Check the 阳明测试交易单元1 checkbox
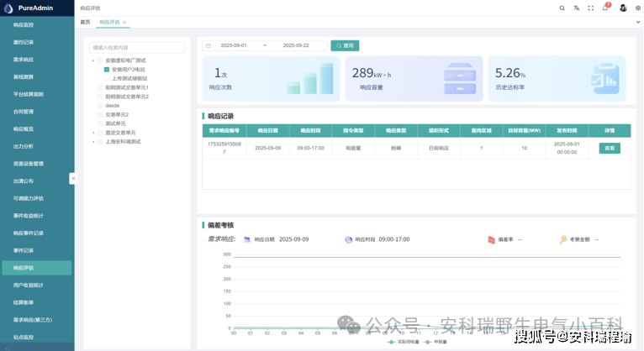This screenshot has width=644, height=351. click(x=100, y=87)
